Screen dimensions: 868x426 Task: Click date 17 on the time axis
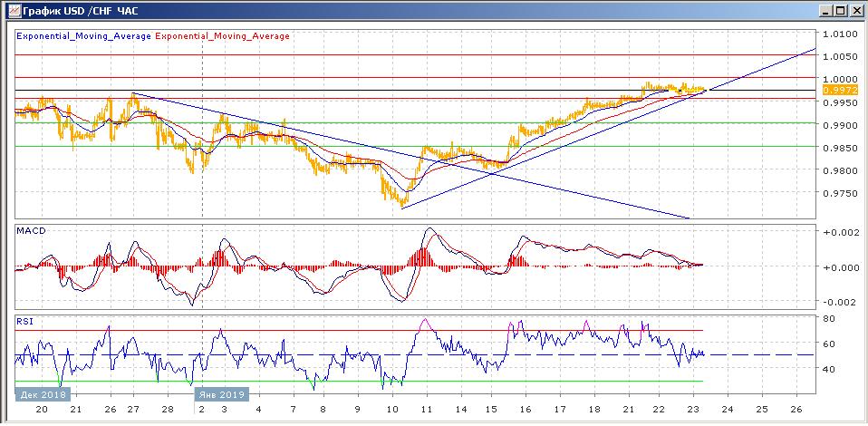click(560, 410)
